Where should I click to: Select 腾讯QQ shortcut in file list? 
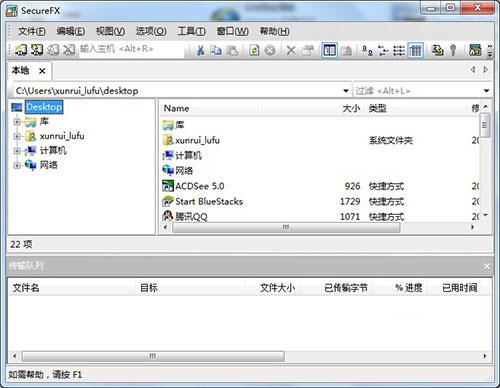coord(191,217)
